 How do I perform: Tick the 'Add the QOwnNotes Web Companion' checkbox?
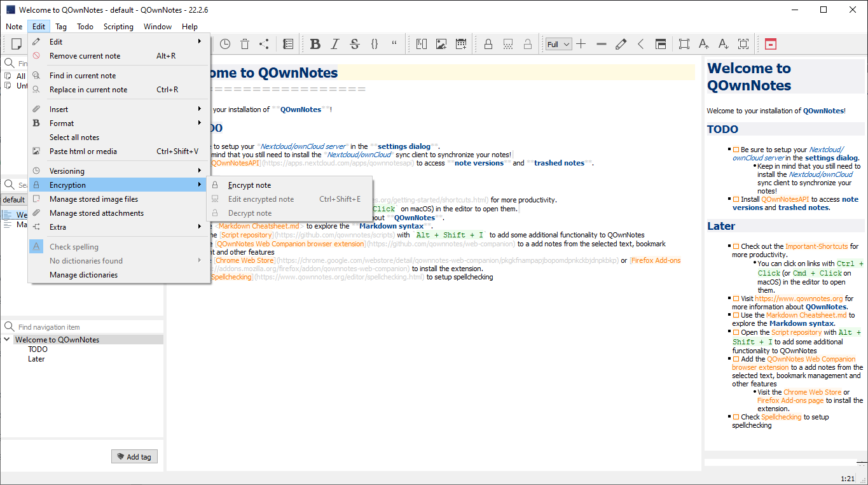pyautogui.click(x=736, y=359)
